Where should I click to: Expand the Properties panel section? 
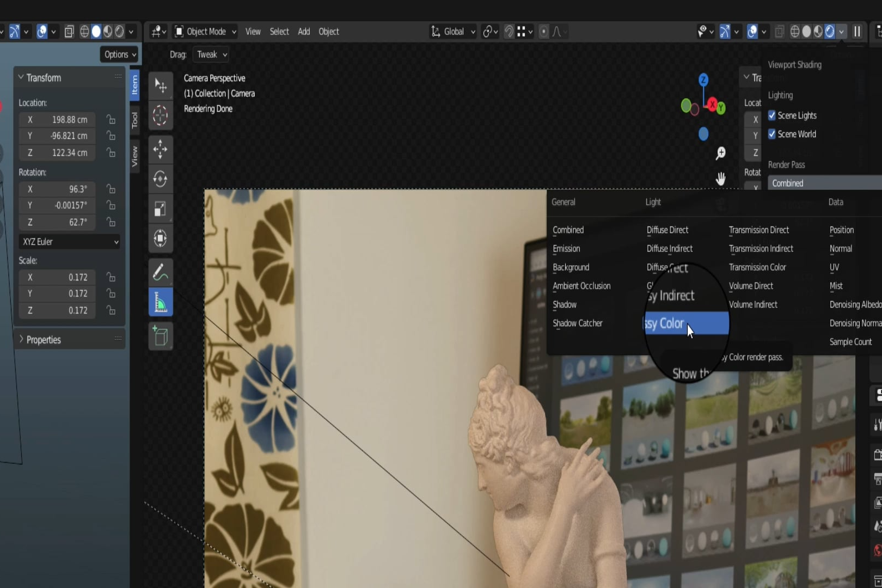(44, 340)
